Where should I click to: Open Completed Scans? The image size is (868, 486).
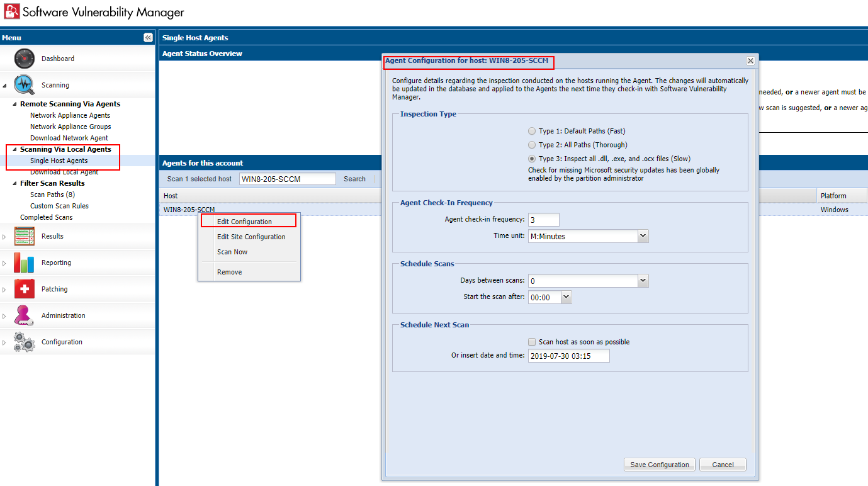pos(46,217)
